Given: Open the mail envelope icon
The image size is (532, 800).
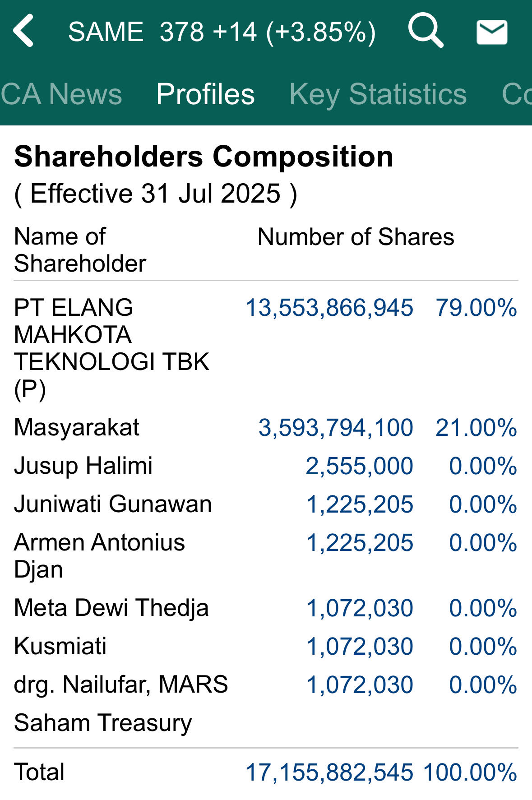Looking at the screenshot, I should click(492, 32).
